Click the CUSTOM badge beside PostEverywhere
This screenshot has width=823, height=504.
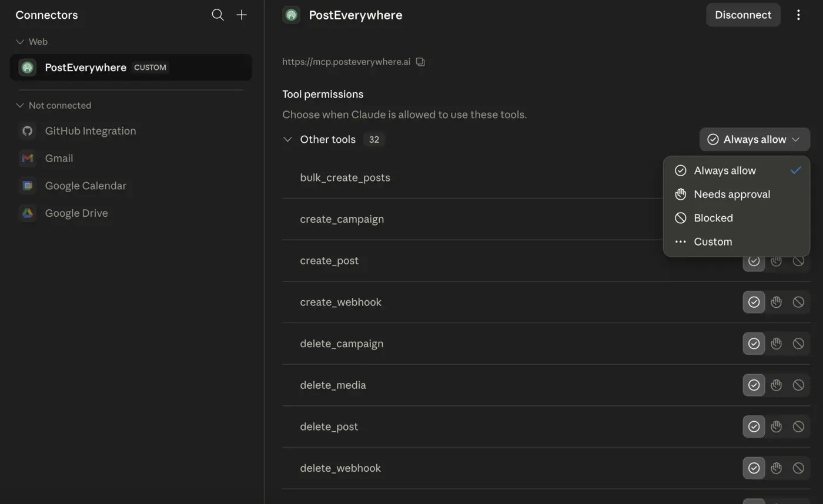click(150, 68)
